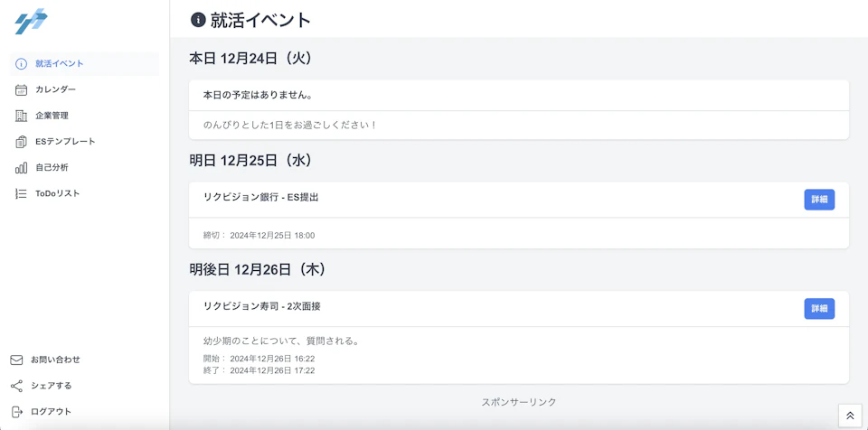This screenshot has height=430, width=868.
Task: Open 詳細 for リクビジョン銀行 ES提出
Action: (819, 200)
